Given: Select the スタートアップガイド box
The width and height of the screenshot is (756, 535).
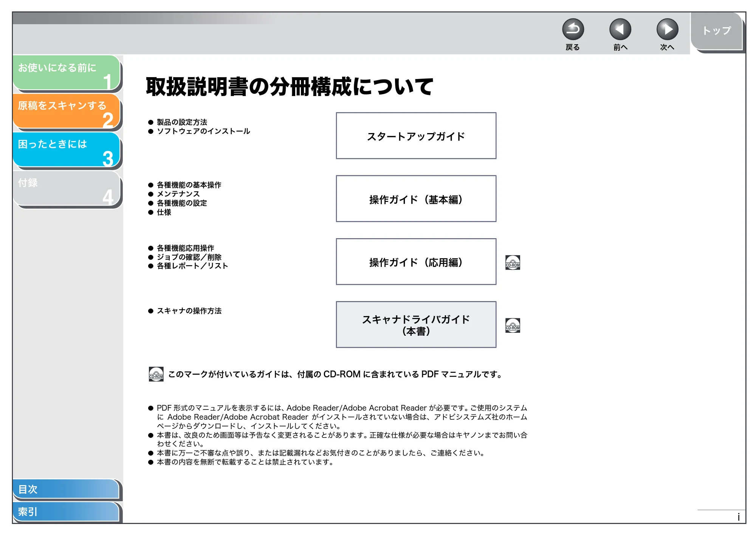Looking at the screenshot, I should pos(416,136).
